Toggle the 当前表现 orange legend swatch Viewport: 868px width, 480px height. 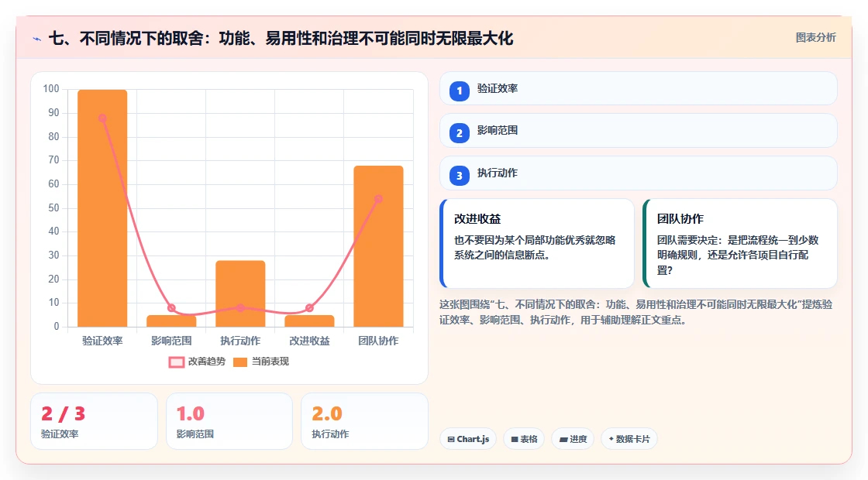pos(239,362)
